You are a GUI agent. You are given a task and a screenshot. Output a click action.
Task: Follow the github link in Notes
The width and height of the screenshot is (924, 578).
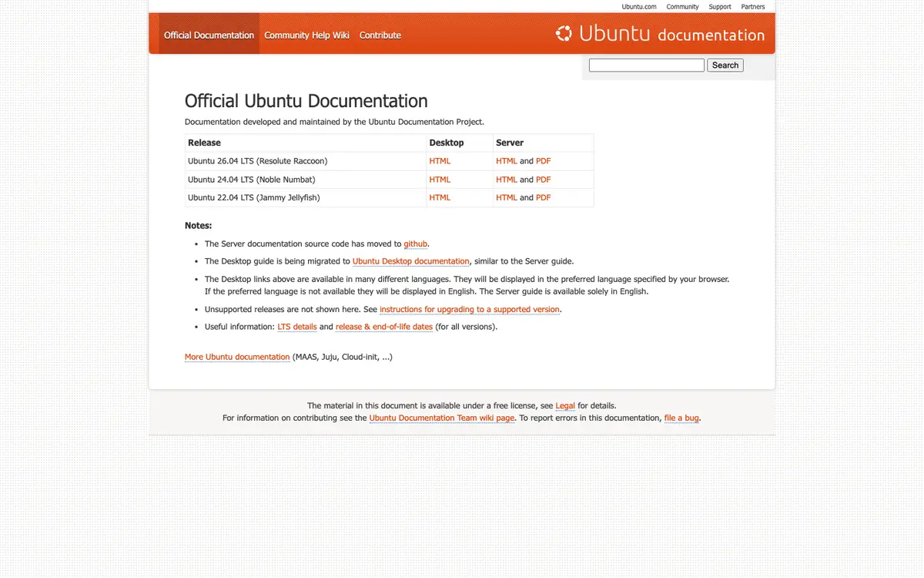(x=416, y=244)
